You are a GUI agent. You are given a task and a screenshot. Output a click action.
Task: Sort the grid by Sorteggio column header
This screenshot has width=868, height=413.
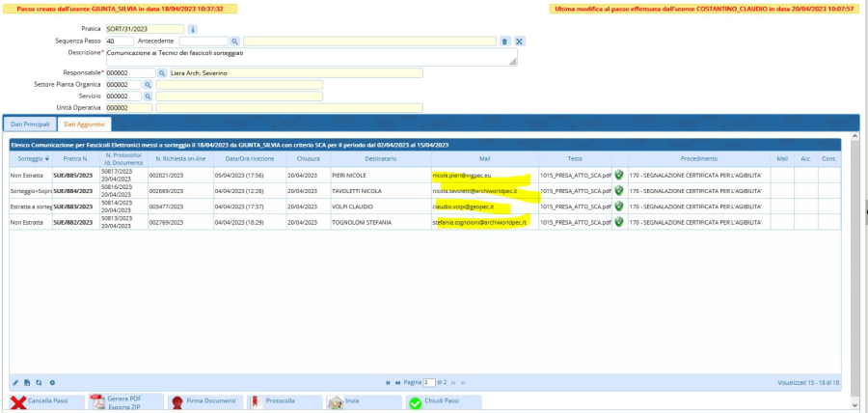point(31,158)
